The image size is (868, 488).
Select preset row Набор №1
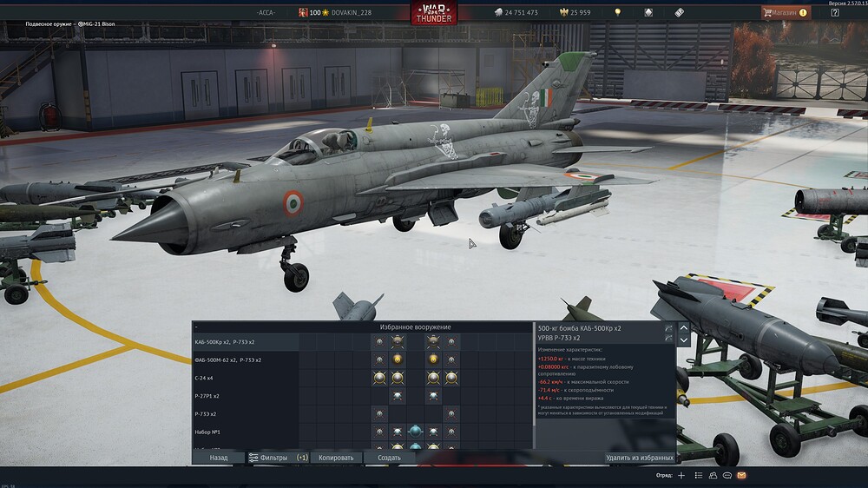click(363, 432)
